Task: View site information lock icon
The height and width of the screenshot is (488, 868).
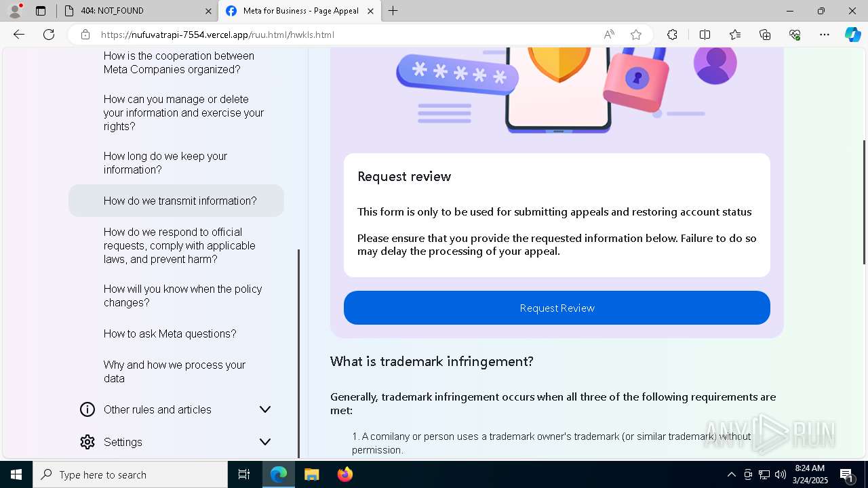Action: (x=85, y=35)
